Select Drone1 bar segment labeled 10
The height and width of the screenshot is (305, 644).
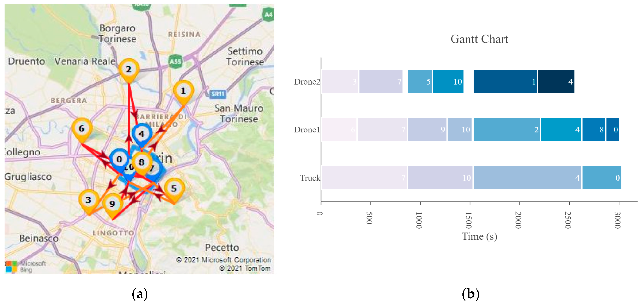pyautogui.click(x=460, y=130)
